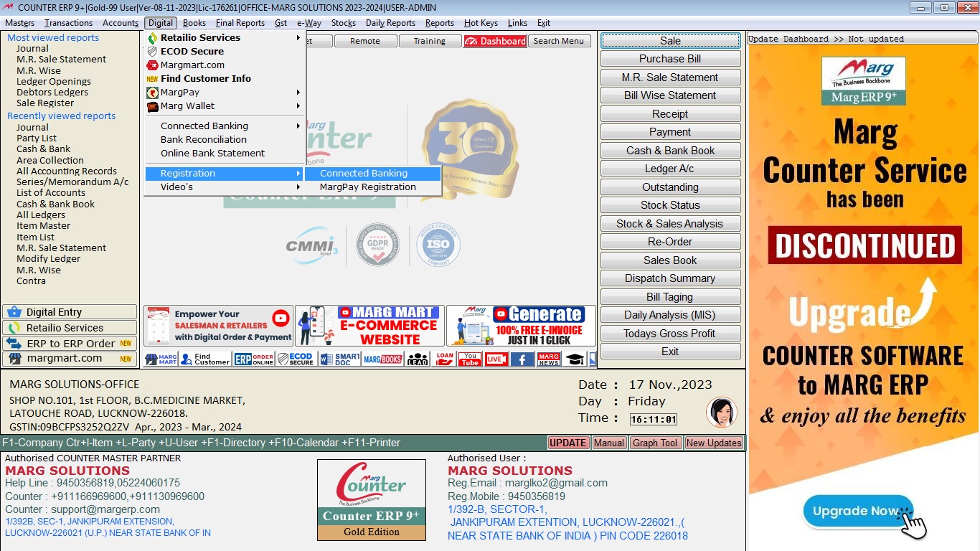Select Online Bank Statement menu item

pos(225,153)
